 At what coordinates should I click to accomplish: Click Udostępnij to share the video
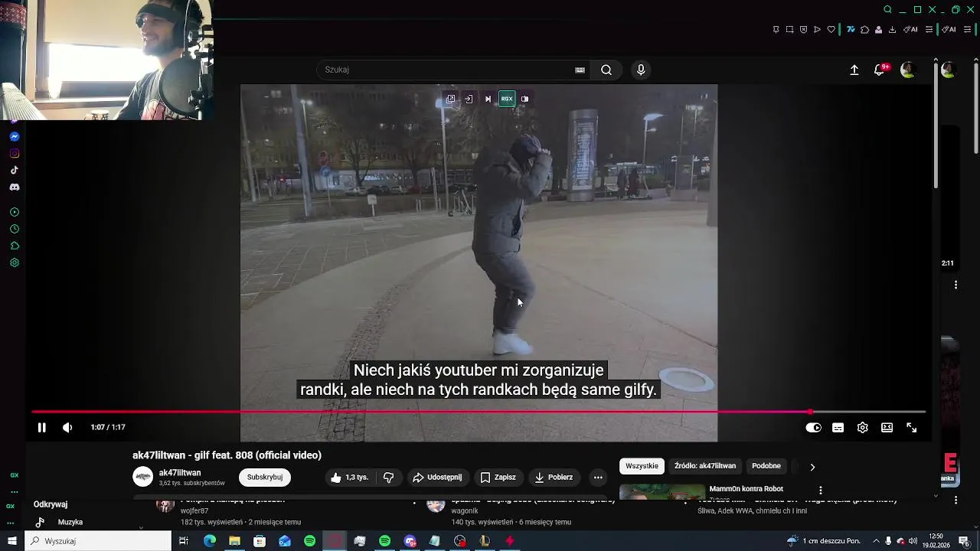click(437, 478)
